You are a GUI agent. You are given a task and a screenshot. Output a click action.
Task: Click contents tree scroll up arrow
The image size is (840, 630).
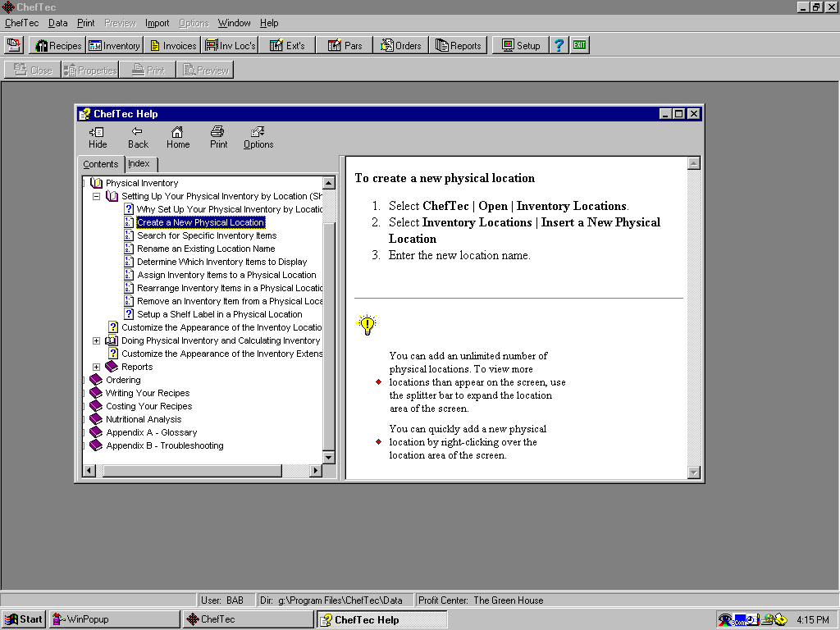pyautogui.click(x=329, y=183)
